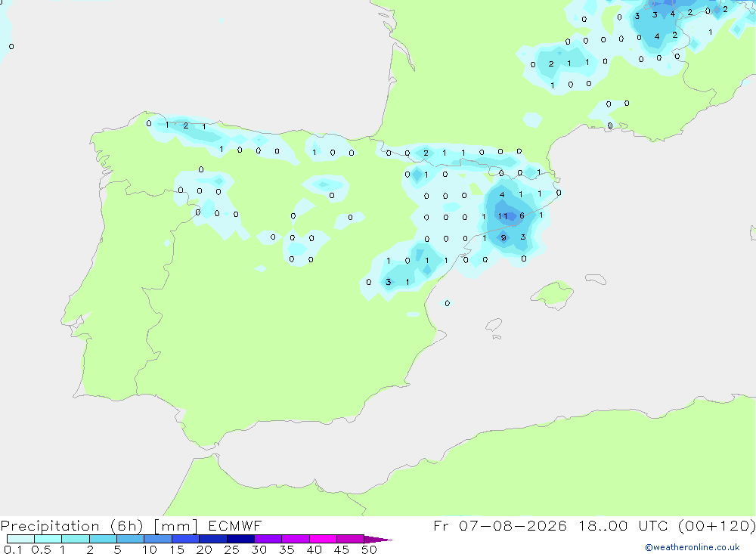Click the '11' precipitation value over Catalonia
Screen dimensions: 756x554
coord(503,216)
